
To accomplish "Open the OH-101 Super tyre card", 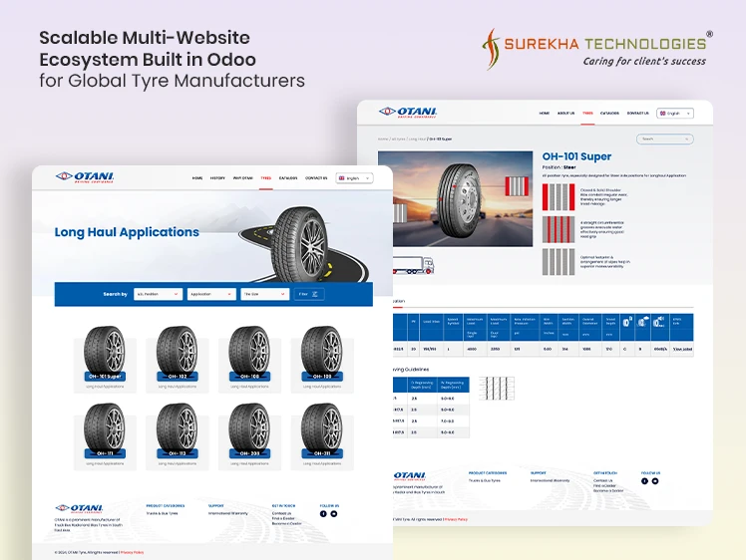I will coord(105,359).
